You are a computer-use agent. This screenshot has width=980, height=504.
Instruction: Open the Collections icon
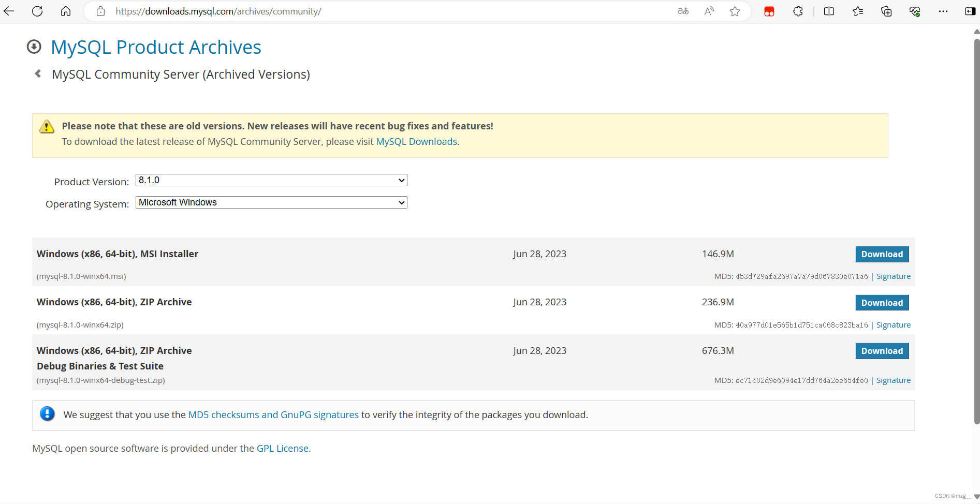point(886,11)
